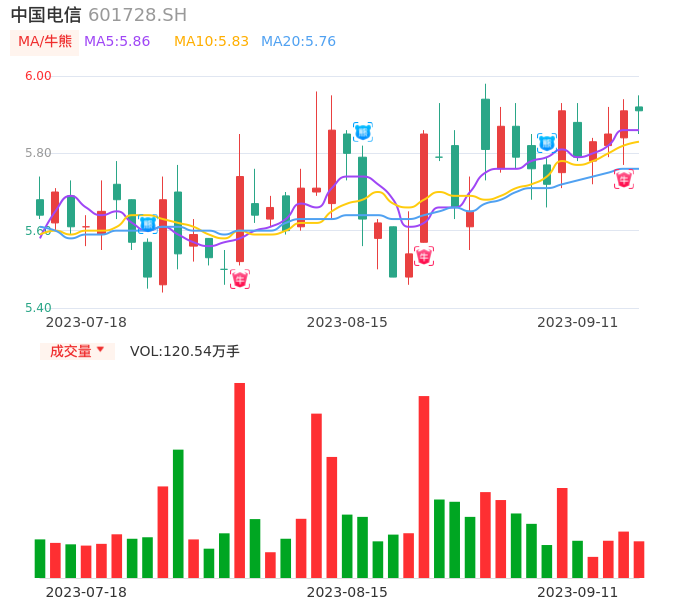Click the MA/牛熊 indicator button
The height and width of the screenshot is (606, 686).
(x=45, y=42)
